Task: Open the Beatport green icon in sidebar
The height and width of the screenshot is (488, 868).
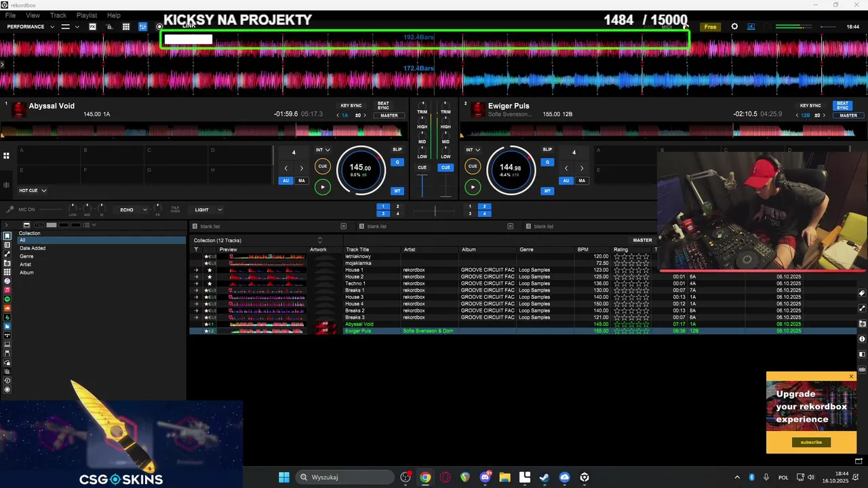Action: point(7,317)
